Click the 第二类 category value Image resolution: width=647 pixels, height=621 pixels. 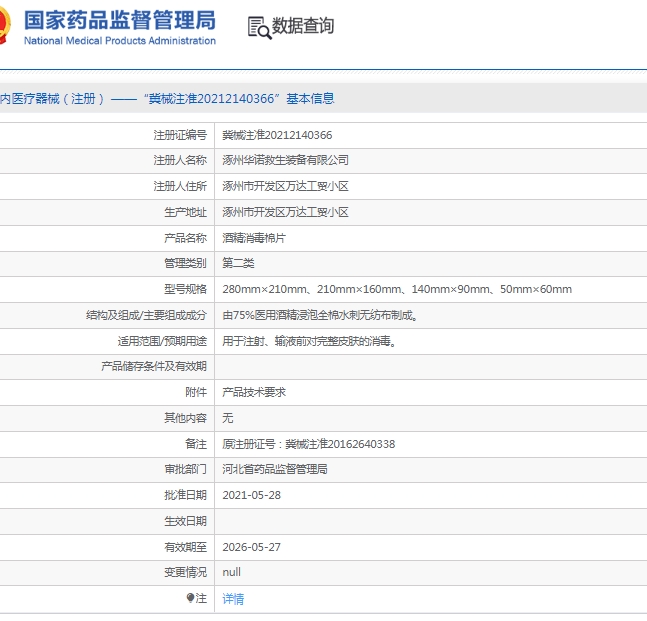pos(238,263)
